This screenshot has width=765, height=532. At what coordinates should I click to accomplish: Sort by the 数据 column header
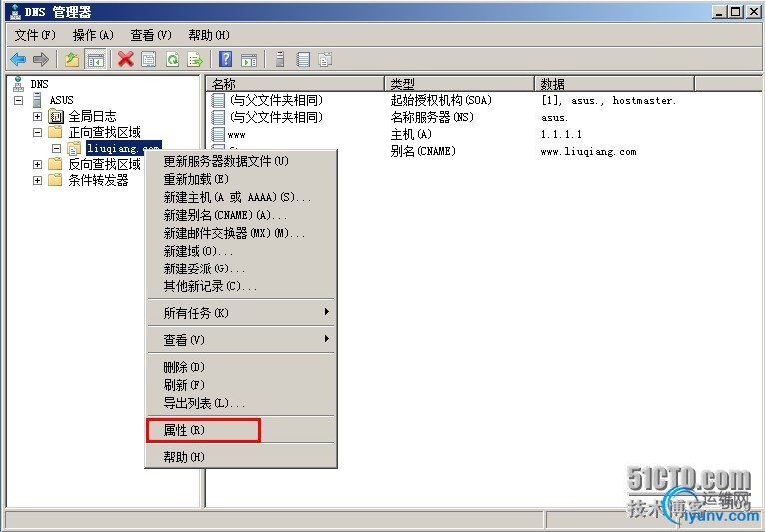coord(615,84)
